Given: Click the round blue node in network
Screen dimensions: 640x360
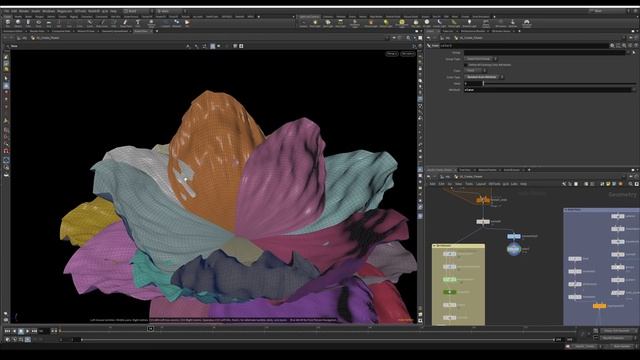Looking at the screenshot, I should coord(514,249).
